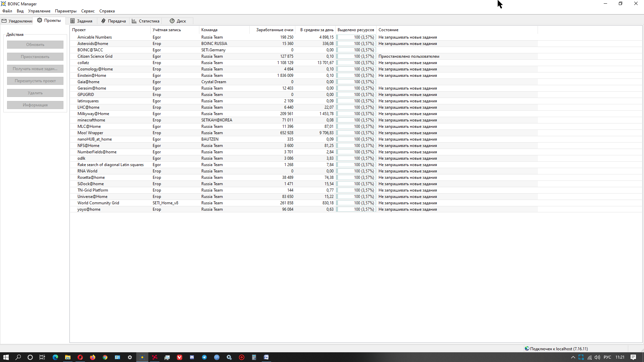Viewport: 644px width, 362px height.
Task: Select the BOINC@TACC project row
Action: point(304,50)
